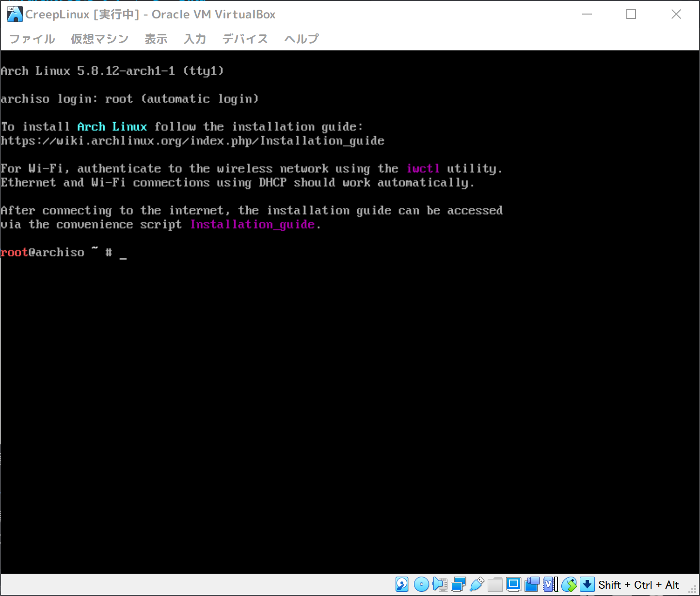700x596 pixels.
Task: Click the Installation_guide text in terminal
Action: 253,224
